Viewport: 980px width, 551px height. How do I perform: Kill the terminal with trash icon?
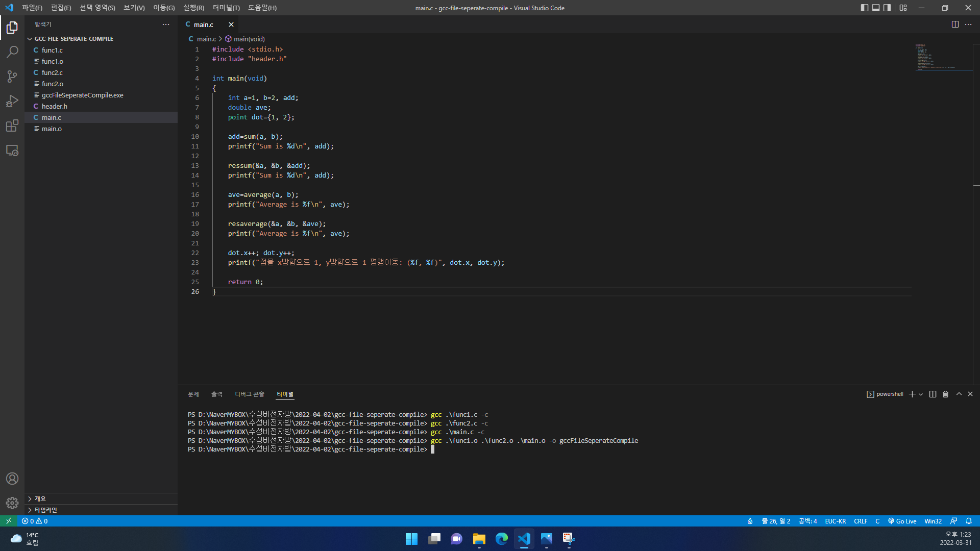pos(945,394)
